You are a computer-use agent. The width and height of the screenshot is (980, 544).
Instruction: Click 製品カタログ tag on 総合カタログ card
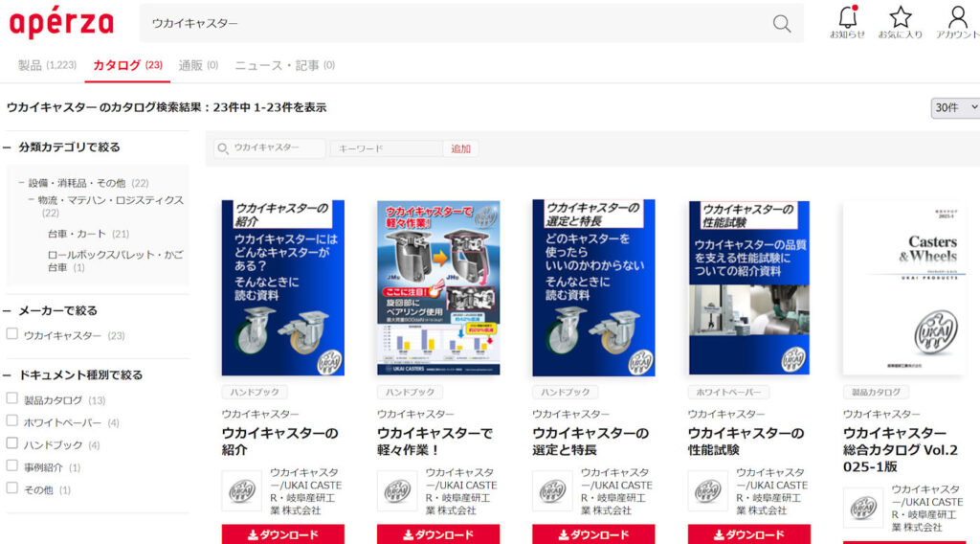pyautogui.click(x=876, y=392)
